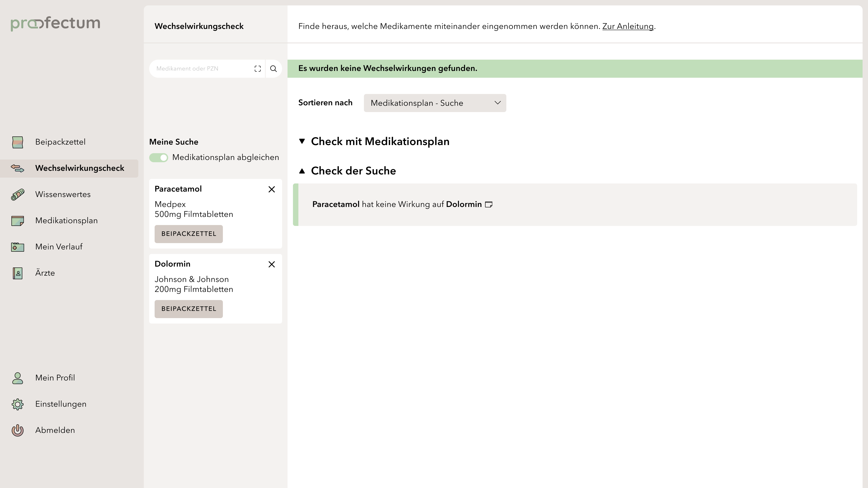Image resolution: width=868 pixels, height=488 pixels.
Task: Remove Dolormin with its X icon
Action: click(x=271, y=264)
